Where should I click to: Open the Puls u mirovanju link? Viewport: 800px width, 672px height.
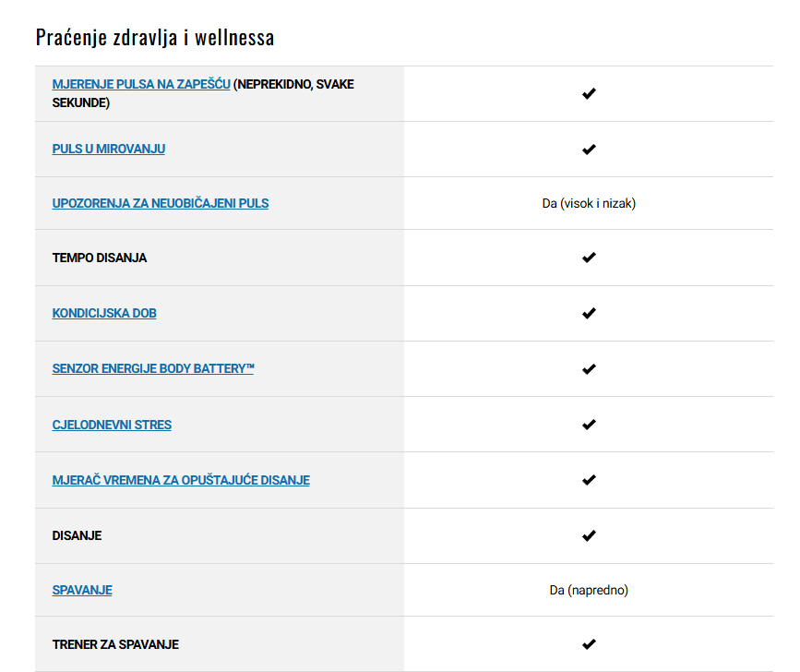pos(109,149)
